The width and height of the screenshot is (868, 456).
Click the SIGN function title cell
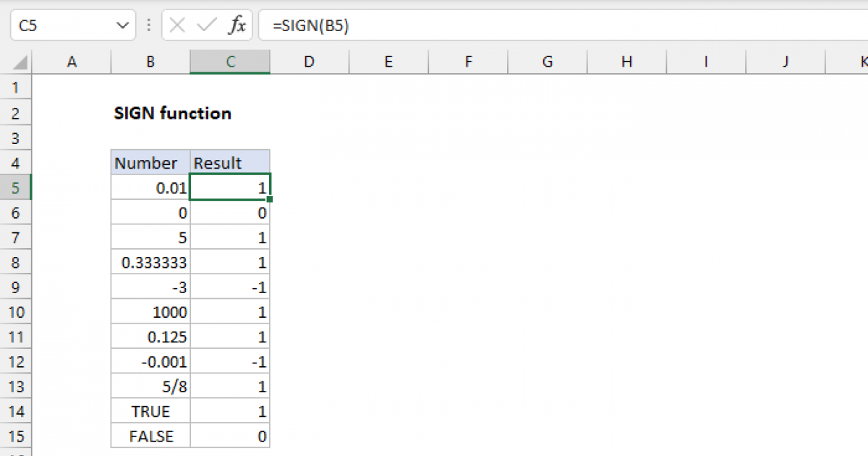click(x=173, y=114)
